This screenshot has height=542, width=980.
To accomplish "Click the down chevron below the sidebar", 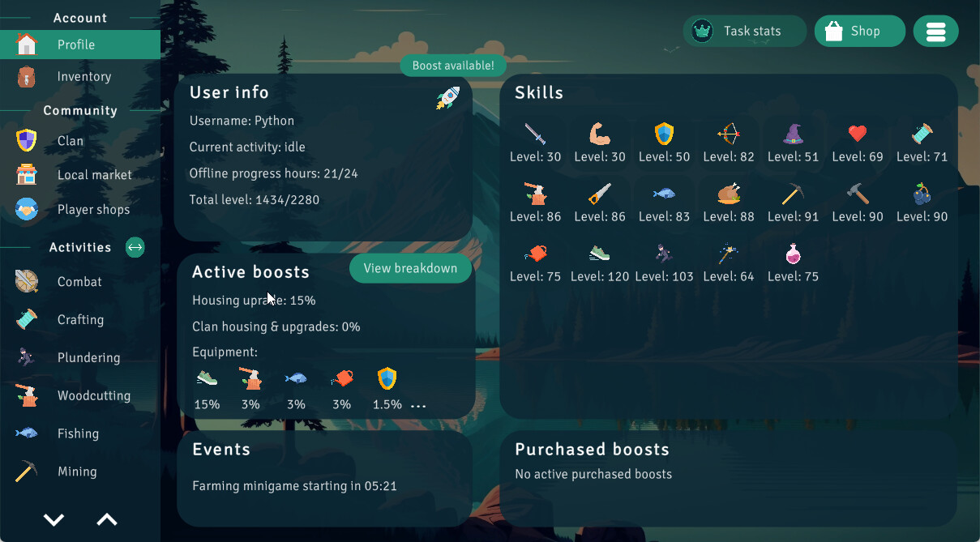I will (53, 519).
